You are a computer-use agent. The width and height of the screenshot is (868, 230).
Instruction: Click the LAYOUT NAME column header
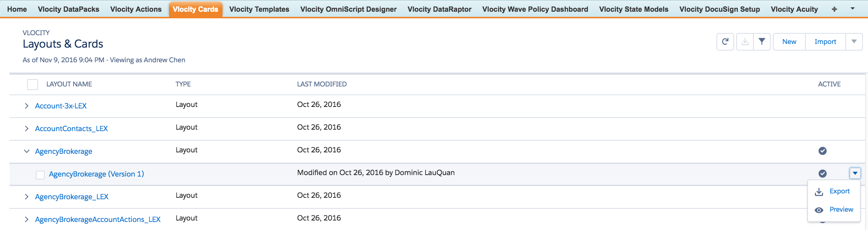69,84
